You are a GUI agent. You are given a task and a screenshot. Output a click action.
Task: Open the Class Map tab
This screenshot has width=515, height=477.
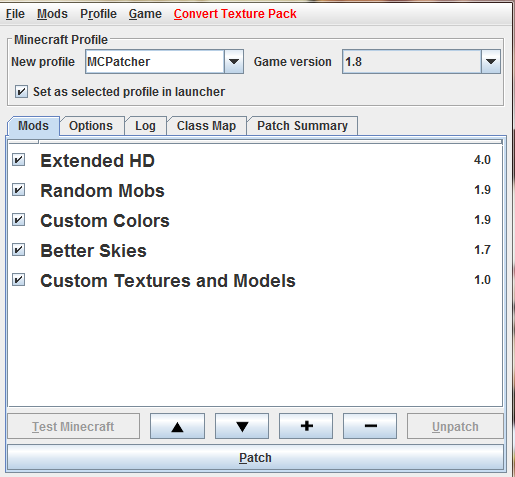point(206,126)
